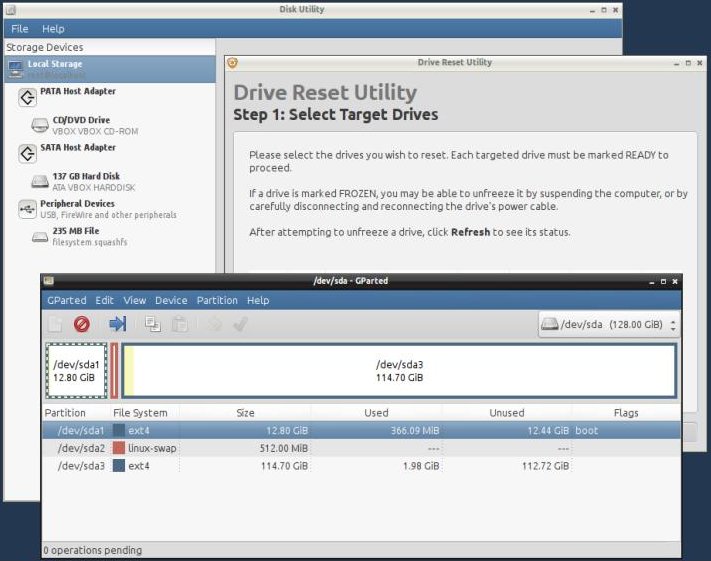711x561 pixels.
Task: Open the Help menu in Disk Utility
Action: [x=53, y=29]
